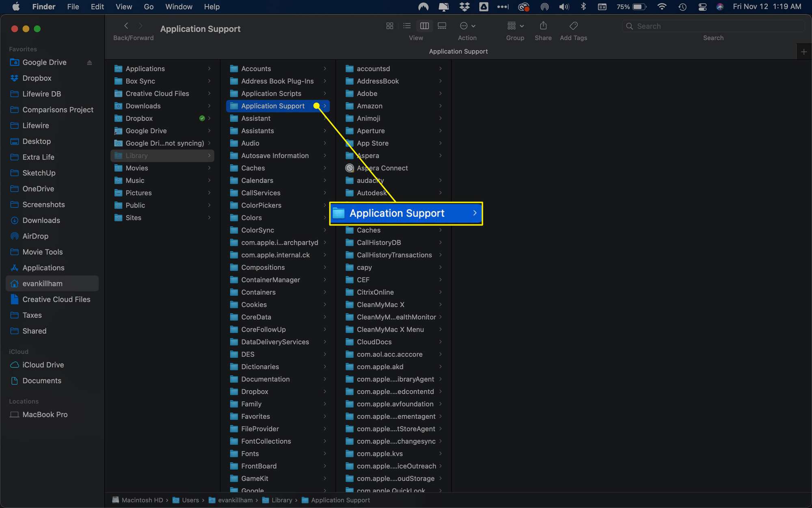Open Creative Cloud Files in sidebar
The height and width of the screenshot is (508, 812).
56,300
